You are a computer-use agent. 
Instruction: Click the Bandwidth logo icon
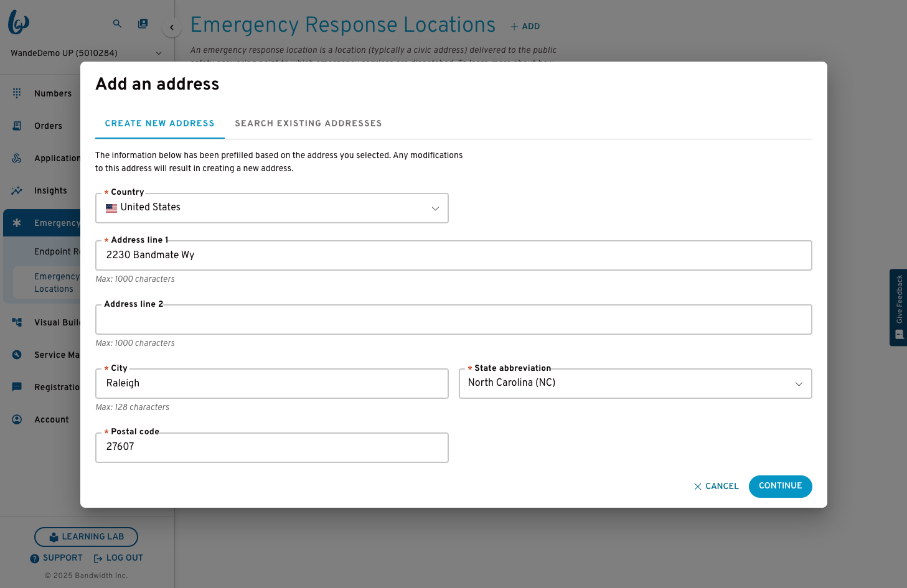pos(19,22)
